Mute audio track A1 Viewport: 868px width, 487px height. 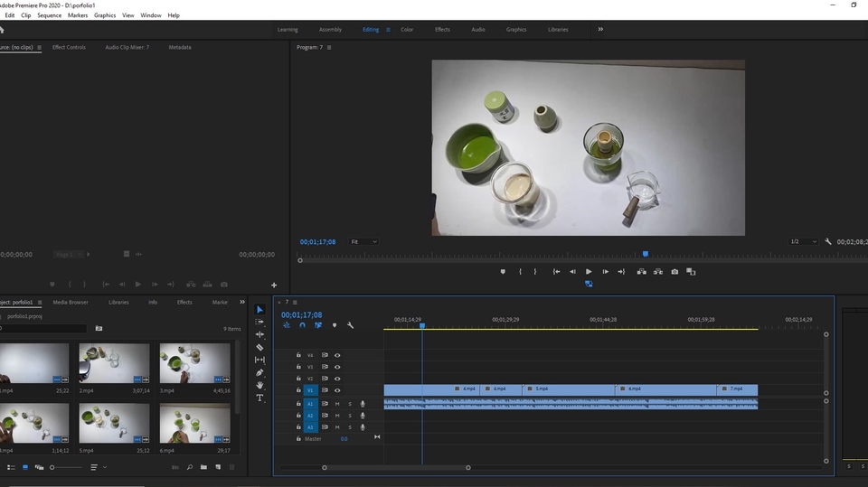[x=337, y=404]
